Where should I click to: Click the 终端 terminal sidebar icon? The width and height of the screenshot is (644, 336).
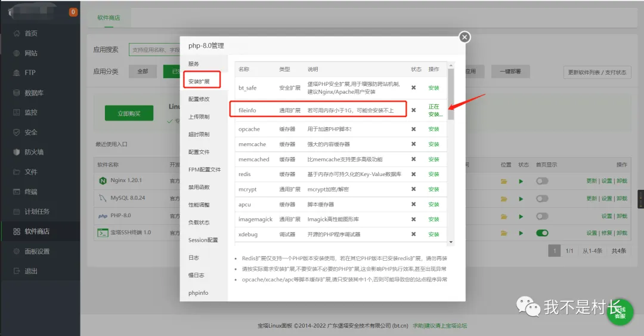pos(16,192)
